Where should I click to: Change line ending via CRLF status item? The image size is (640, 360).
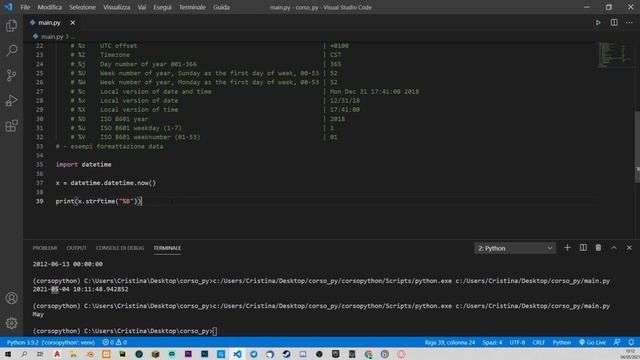pos(539,342)
